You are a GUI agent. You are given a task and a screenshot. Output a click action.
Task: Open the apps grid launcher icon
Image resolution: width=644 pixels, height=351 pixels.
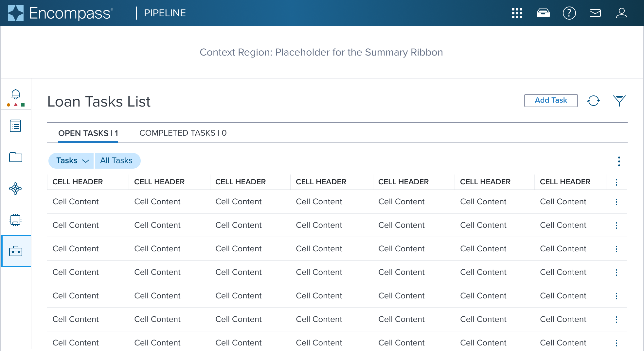517,13
